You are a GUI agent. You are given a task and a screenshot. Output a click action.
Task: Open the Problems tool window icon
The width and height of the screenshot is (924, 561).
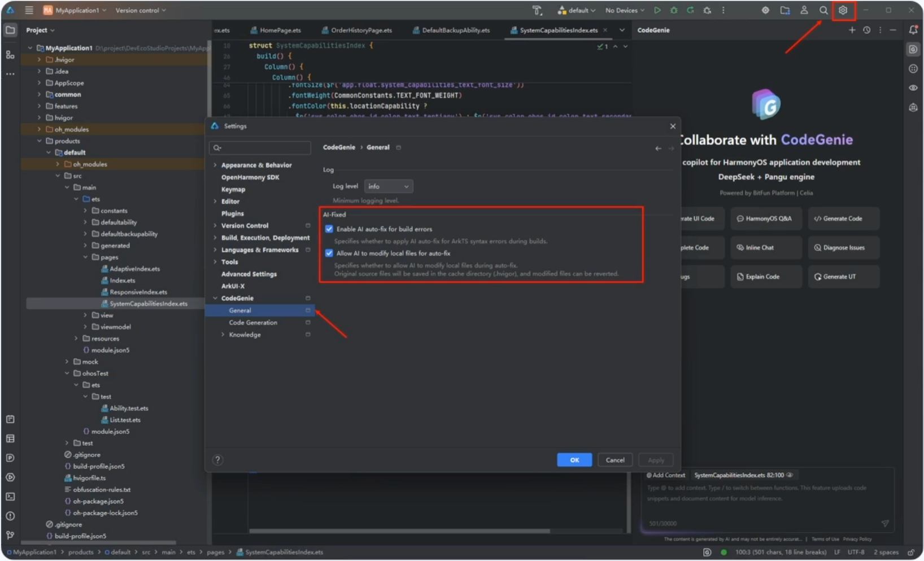pos(10,516)
